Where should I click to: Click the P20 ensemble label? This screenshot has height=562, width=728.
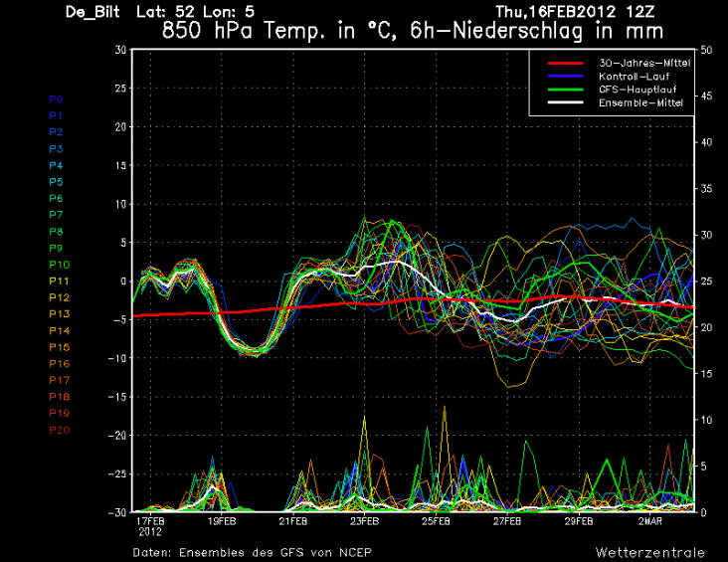pyautogui.click(x=60, y=430)
